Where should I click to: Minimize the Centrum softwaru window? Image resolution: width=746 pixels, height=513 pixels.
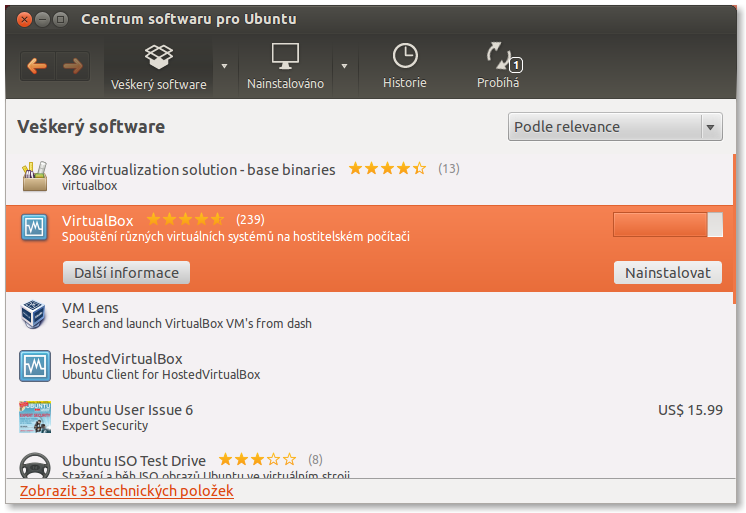[42, 20]
